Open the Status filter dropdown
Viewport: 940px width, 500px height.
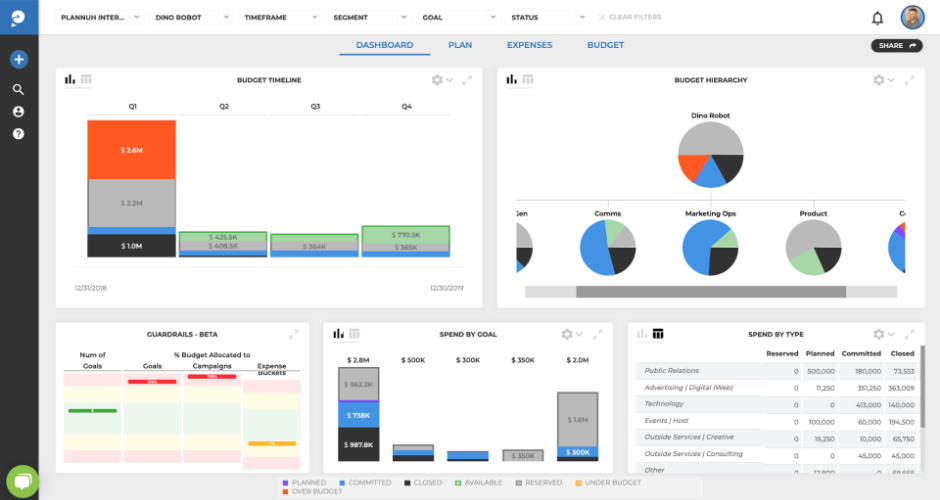[547, 18]
